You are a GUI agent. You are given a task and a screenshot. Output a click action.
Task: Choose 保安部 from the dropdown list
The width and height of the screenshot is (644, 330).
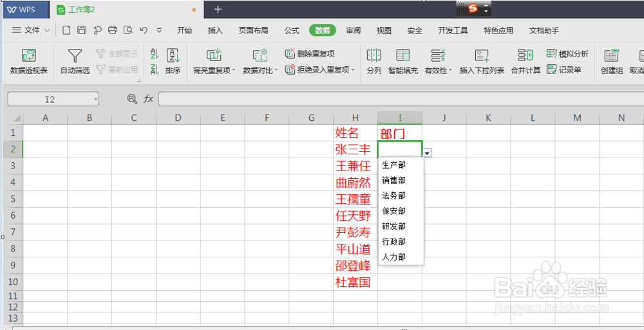[401, 211]
